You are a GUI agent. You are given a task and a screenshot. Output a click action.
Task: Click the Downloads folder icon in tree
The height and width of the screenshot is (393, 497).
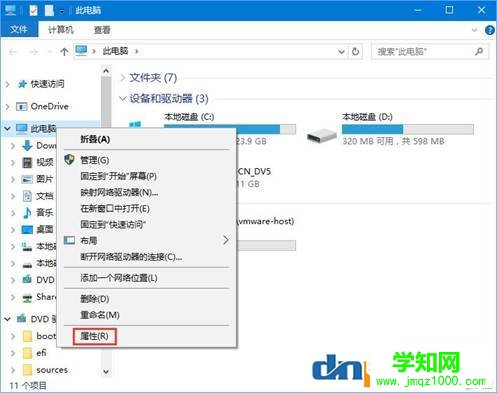[x=27, y=146]
